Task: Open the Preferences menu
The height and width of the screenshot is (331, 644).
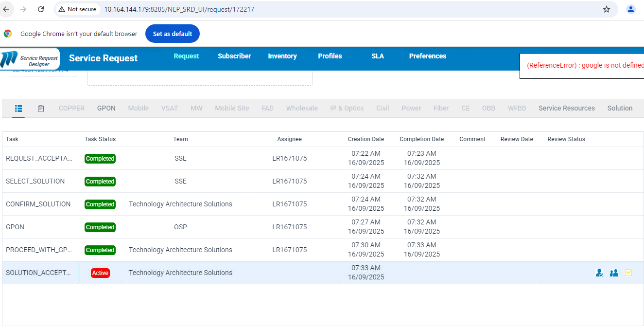Action: 427,56
